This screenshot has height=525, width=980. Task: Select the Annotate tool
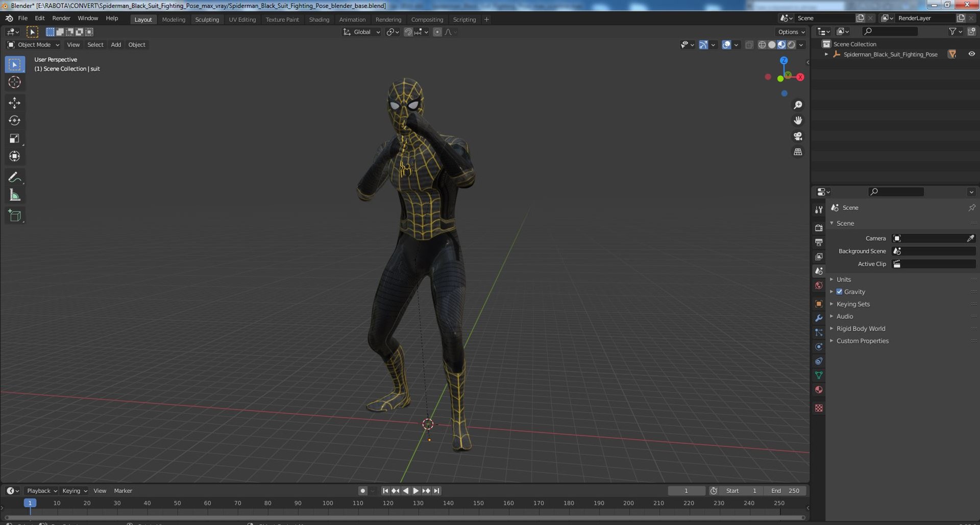[14, 177]
